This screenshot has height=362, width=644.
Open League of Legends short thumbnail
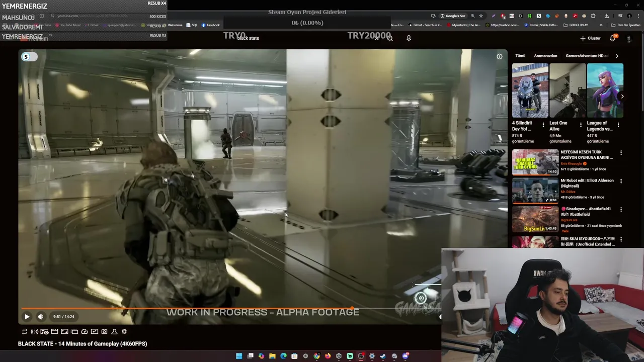(605, 90)
